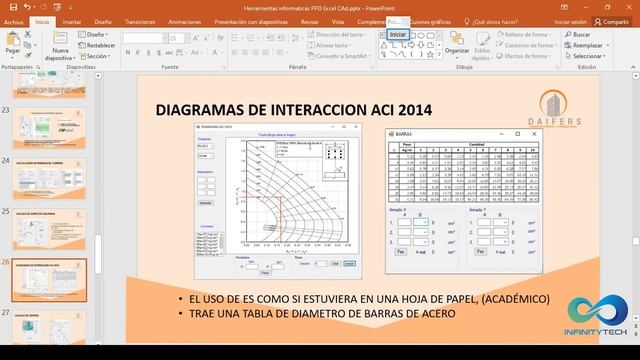This screenshot has height=360, width=640.
Task: Click the Dirección del texto icon
Action: pyautogui.click(x=311, y=35)
